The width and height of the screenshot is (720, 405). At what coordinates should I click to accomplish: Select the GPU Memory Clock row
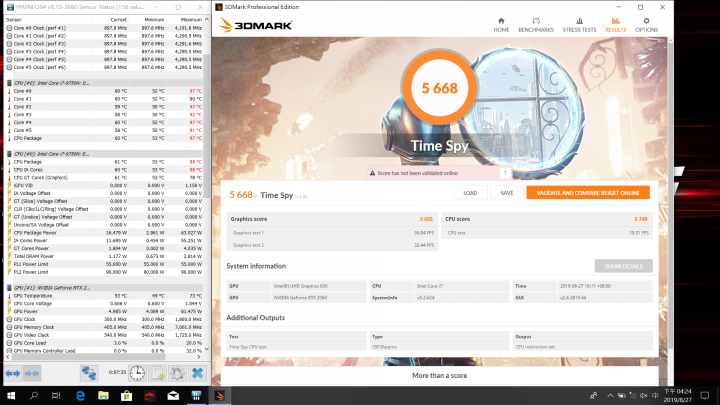click(x=104, y=327)
